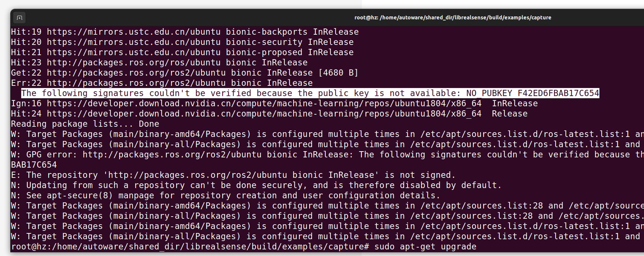Click the 'N: Updating from such a repository' notice
The image size is (644, 256).
coord(256,185)
